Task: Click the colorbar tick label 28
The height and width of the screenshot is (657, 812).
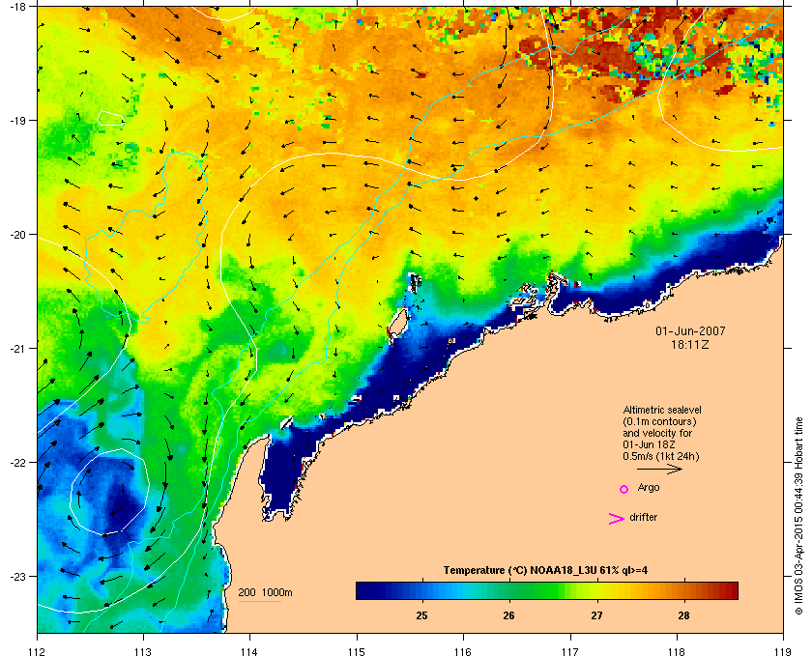Action: pos(684,615)
